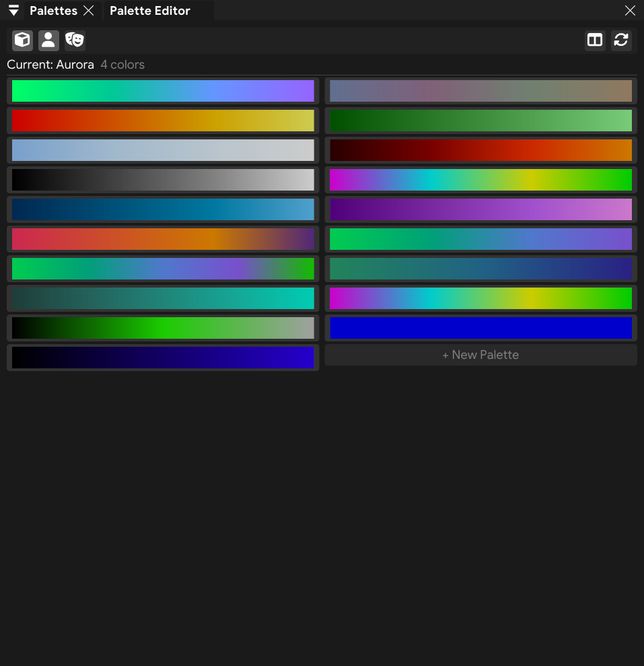Select the black-to-light-gray grayscale palette
The height and width of the screenshot is (666, 644).
tap(163, 180)
